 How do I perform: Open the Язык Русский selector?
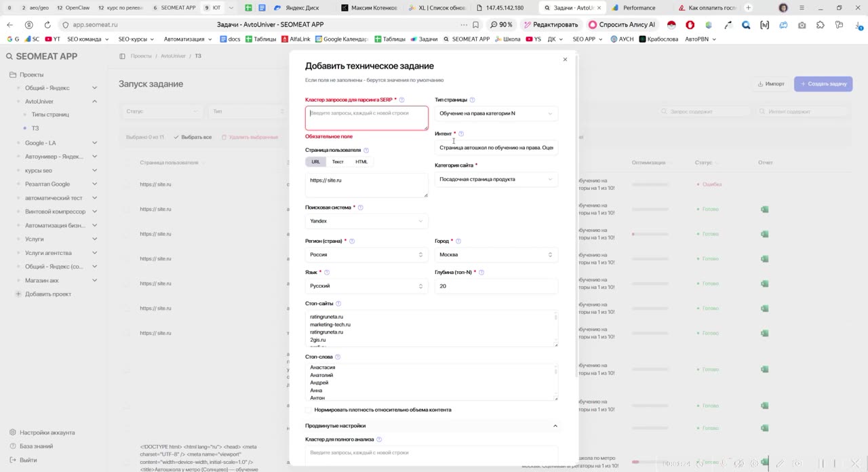click(367, 286)
